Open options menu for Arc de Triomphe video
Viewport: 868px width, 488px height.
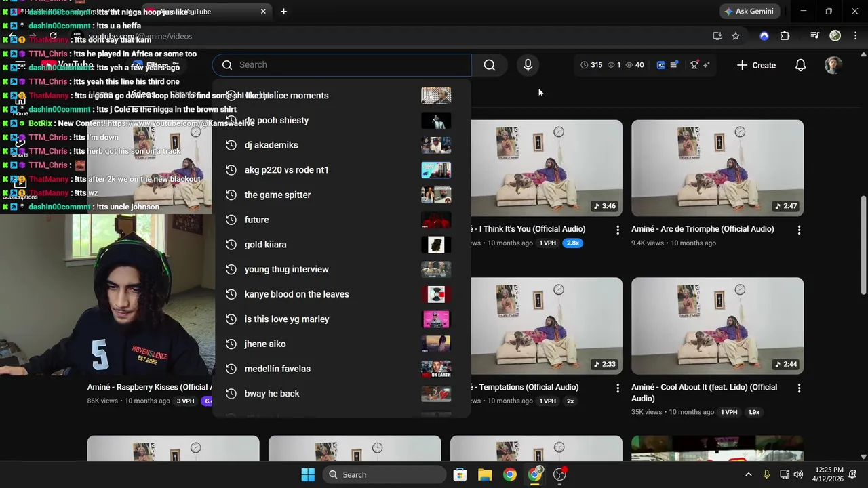tap(799, 230)
